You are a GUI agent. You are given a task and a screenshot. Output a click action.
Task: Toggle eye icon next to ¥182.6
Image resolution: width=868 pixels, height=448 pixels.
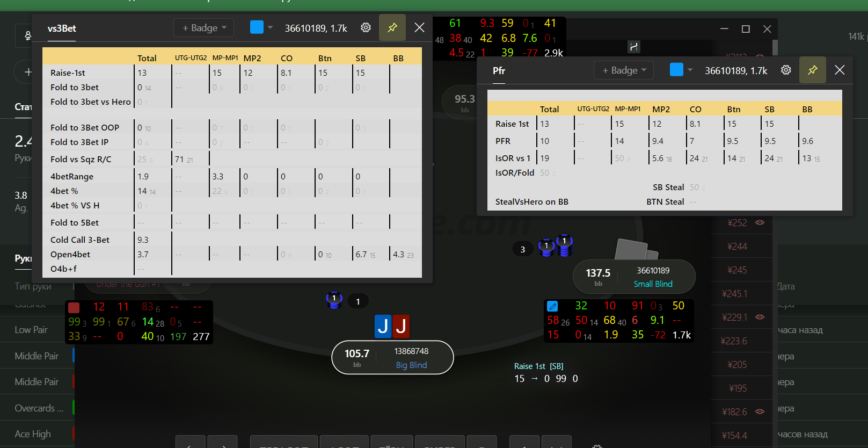tap(760, 411)
